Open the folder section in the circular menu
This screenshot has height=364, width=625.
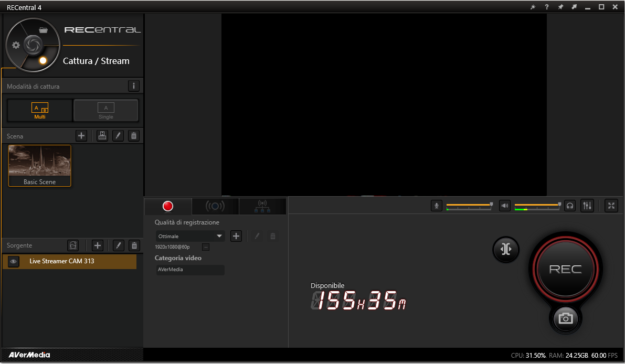click(x=44, y=30)
